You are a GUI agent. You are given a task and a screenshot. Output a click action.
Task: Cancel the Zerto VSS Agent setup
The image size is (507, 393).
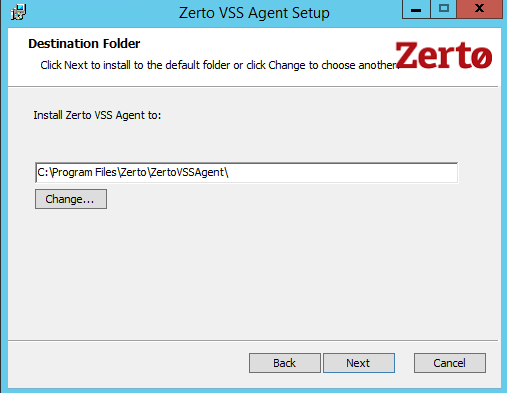click(x=450, y=363)
